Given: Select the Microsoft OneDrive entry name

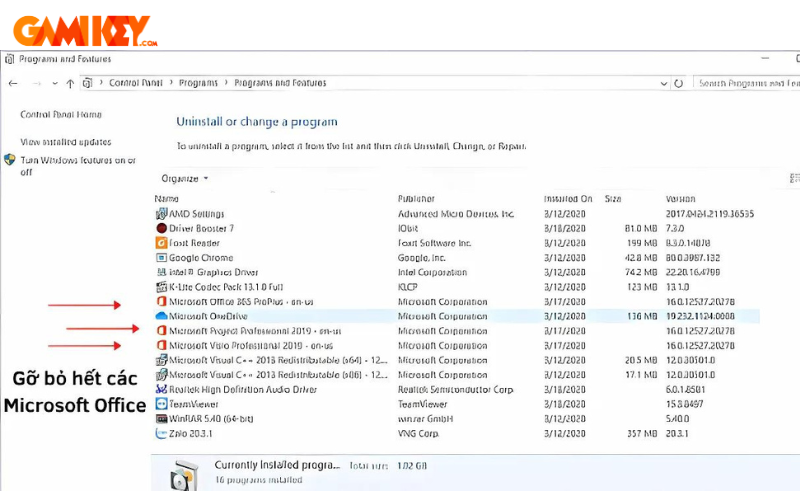Looking at the screenshot, I should point(208,316).
